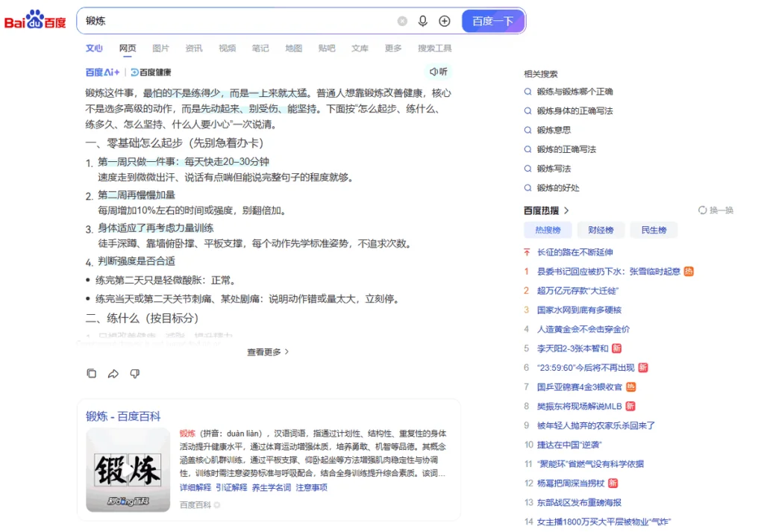This screenshot has height=532, width=764.
Task: Open hot topic 人造黄金会不会击穿金价
Action: click(x=583, y=329)
